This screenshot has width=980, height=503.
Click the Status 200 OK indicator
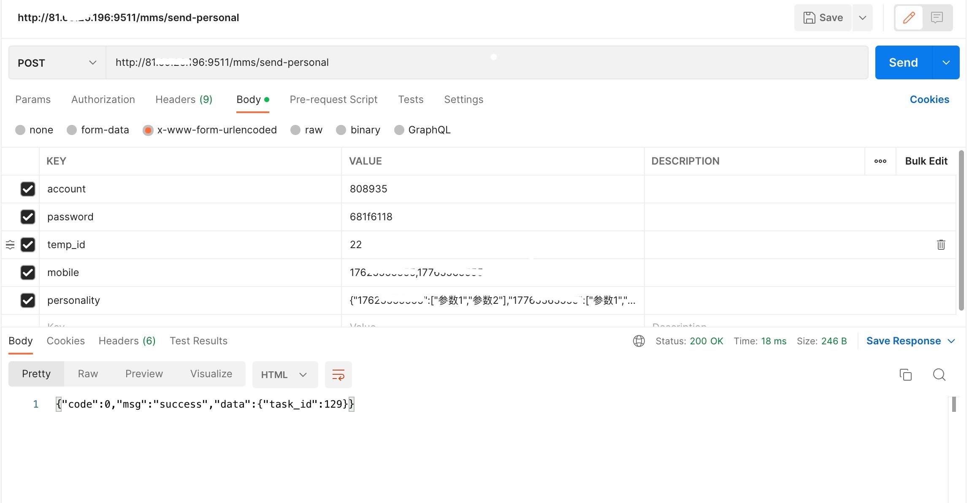coord(689,341)
